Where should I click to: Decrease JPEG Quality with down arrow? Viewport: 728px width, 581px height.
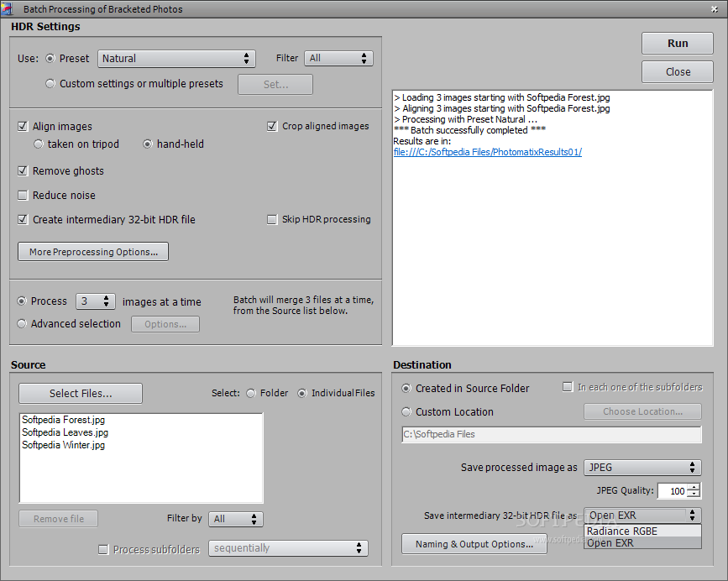(x=694, y=495)
